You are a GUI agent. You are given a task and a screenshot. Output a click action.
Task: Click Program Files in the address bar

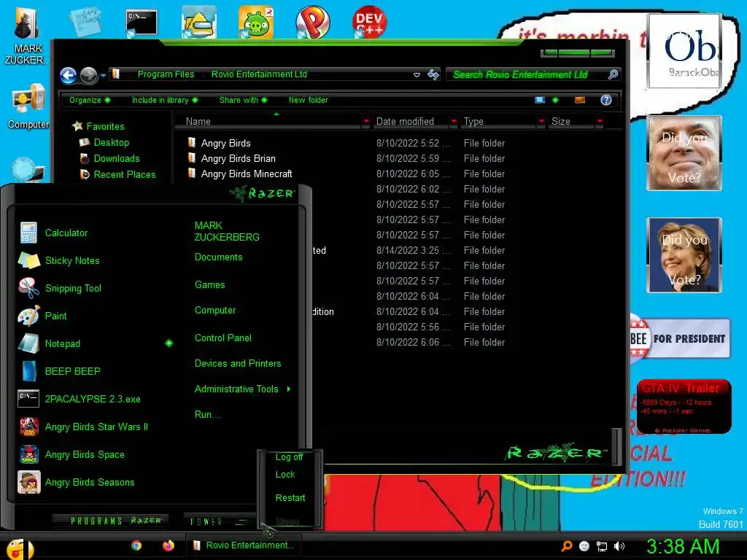click(x=166, y=74)
